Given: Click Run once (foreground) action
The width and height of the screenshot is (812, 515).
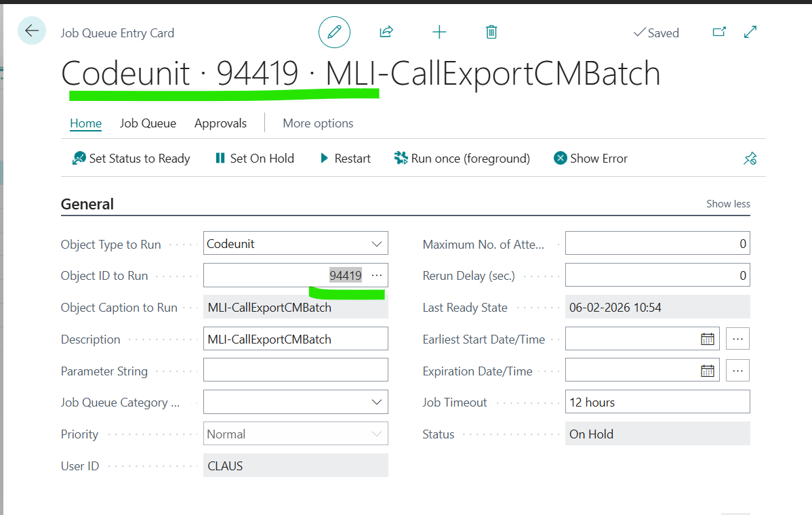Looking at the screenshot, I should point(462,159).
